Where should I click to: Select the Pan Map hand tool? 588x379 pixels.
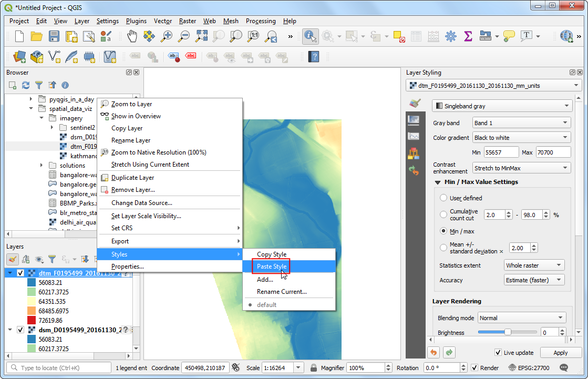tap(132, 36)
